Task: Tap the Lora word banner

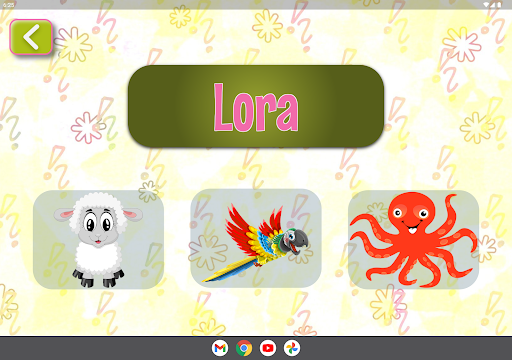Action: (x=256, y=106)
